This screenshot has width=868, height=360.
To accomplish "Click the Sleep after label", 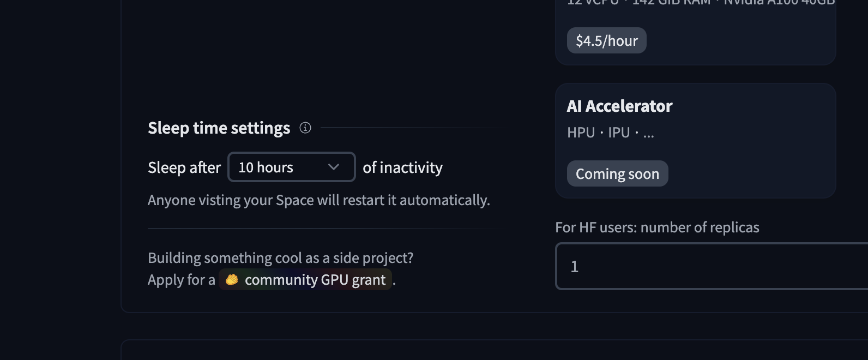I will tap(184, 167).
